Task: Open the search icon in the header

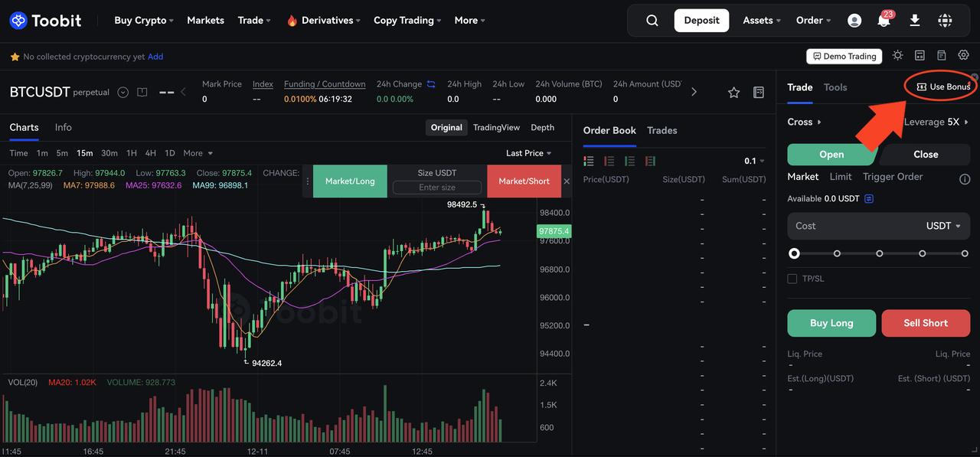Action: 652,21
